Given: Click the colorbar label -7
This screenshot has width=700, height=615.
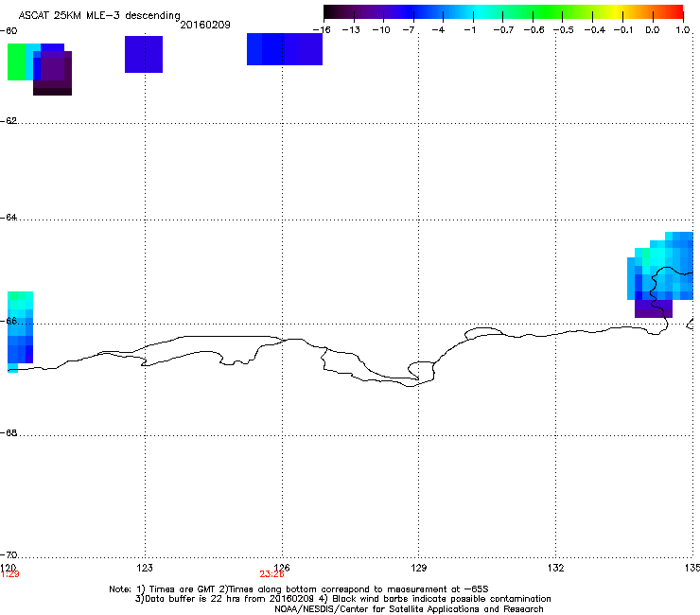Looking at the screenshot, I should tap(410, 30).
